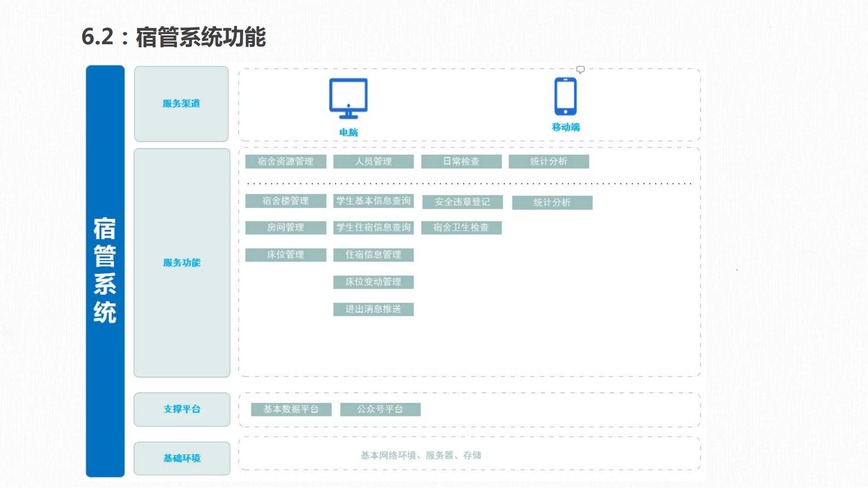The height and width of the screenshot is (488, 868).
Task: Select the 人员管理 header block
Action: [373, 161]
